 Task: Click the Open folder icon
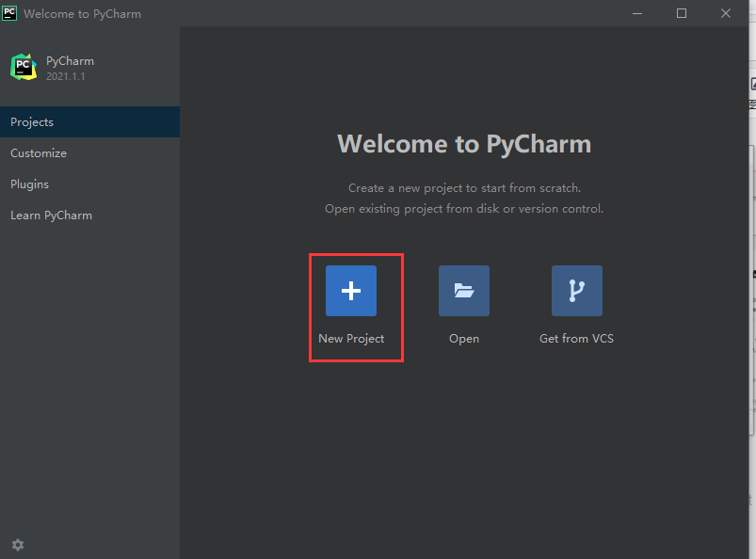coord(464,291)
